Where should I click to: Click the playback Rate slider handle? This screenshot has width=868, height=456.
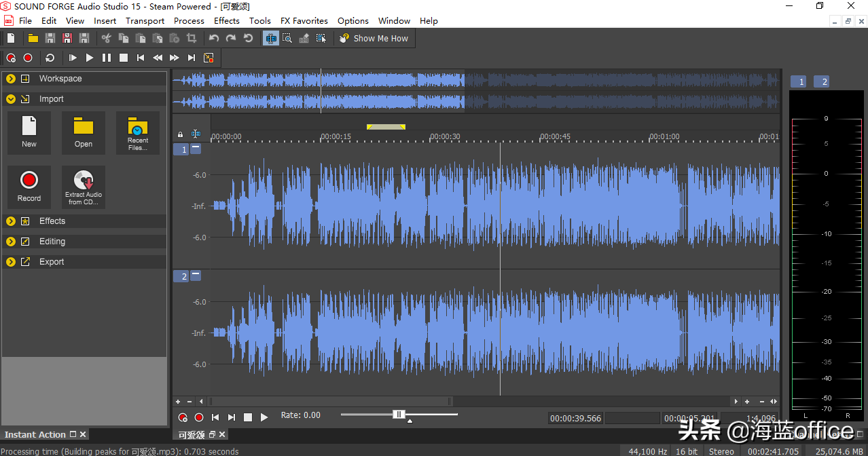(399, 415)
